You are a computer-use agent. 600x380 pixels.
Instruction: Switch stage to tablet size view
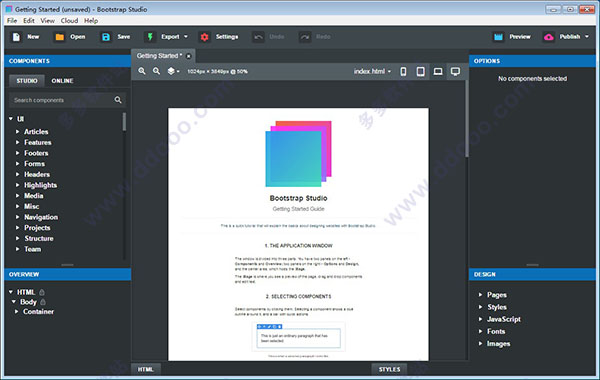[421, 71]
